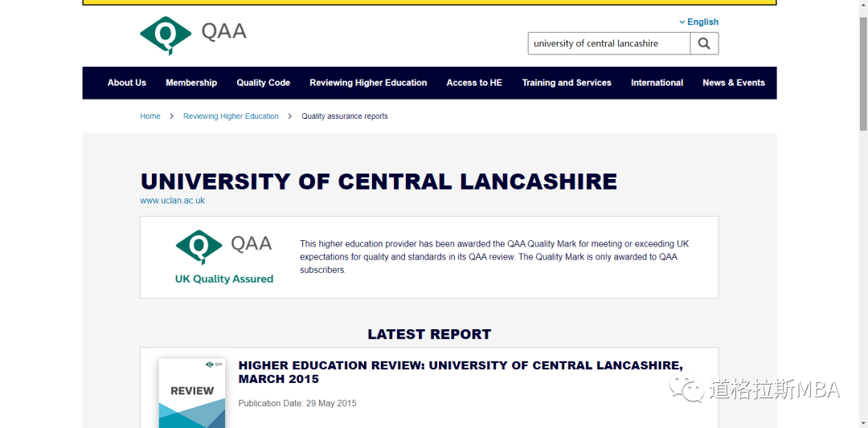Click the QAA logo in the header
Image resolution: width=868 pixels, height=428 pixels.
pos(193,35)
